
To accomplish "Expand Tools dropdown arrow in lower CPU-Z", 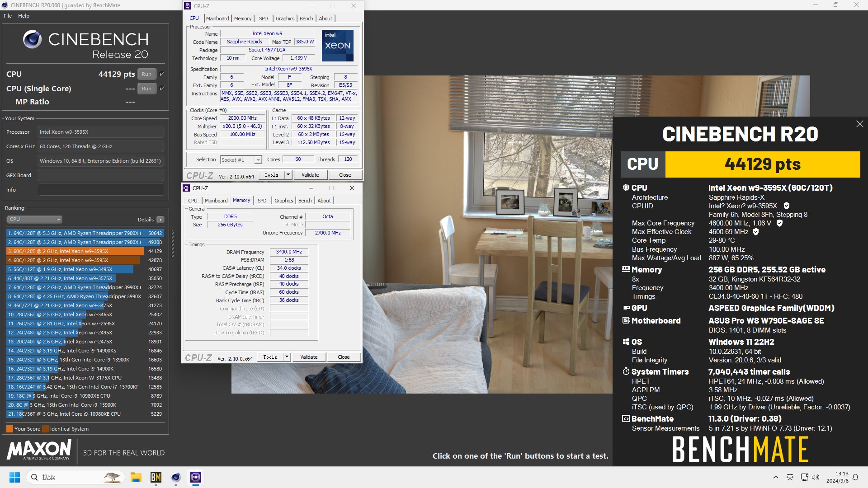I will (x=287, y=357).
